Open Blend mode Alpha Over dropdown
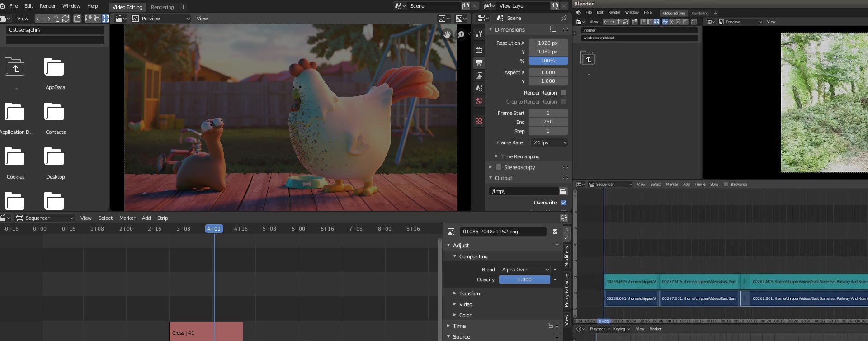The height and width of the screenshot is (341, 868). click(525, 270)
